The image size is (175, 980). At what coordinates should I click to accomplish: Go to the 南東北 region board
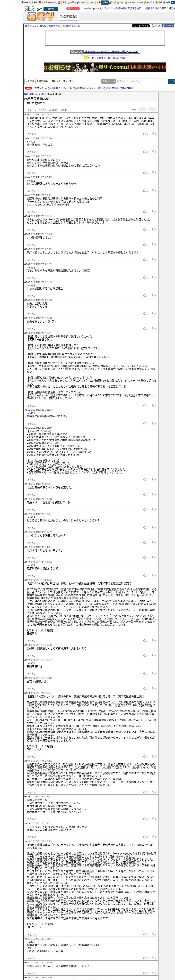coord(53,2)
